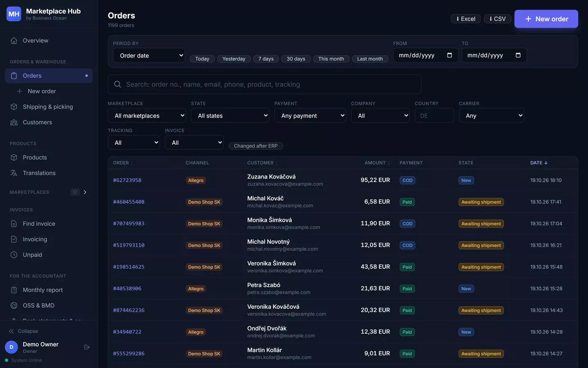Click the search magnifier icon
Screen dimensions: 588x368
[x=118, y=84]
